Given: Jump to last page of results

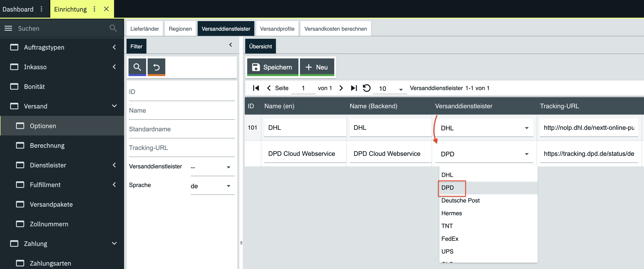Looking at the screenshot, I should (354, 88).
